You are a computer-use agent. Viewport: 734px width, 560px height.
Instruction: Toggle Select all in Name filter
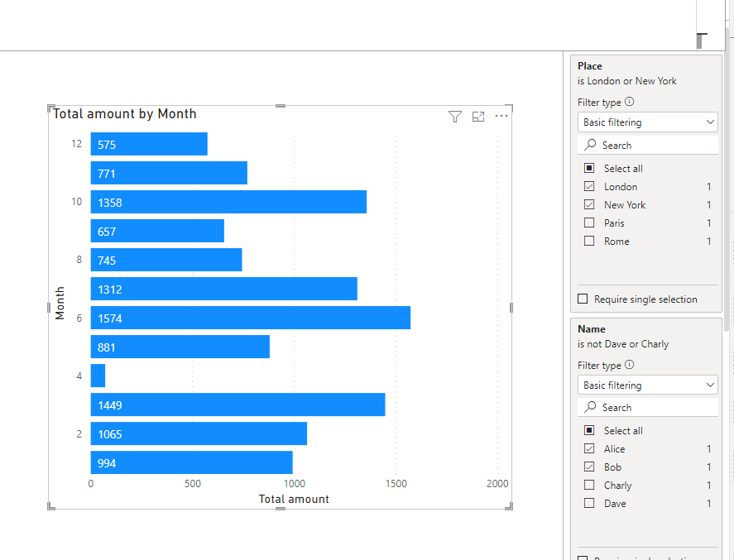click(x=589, y=430)
